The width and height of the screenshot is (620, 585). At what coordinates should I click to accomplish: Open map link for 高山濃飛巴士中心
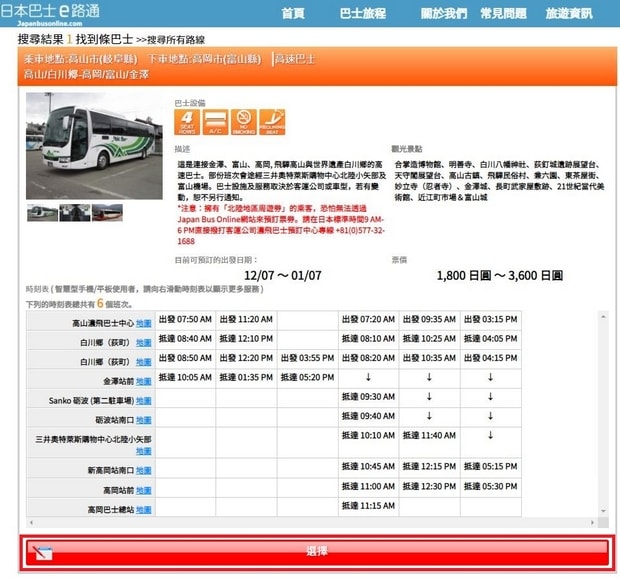[x=144, y=324]
